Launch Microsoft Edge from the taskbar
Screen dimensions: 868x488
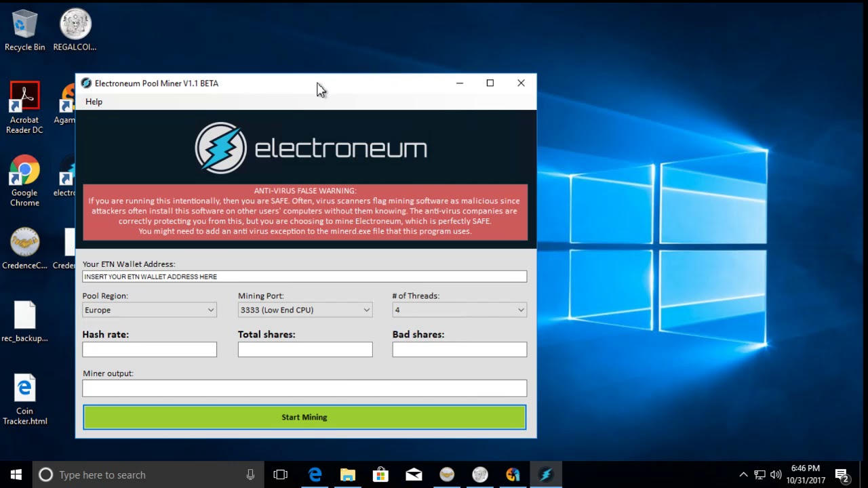[315, 474]
